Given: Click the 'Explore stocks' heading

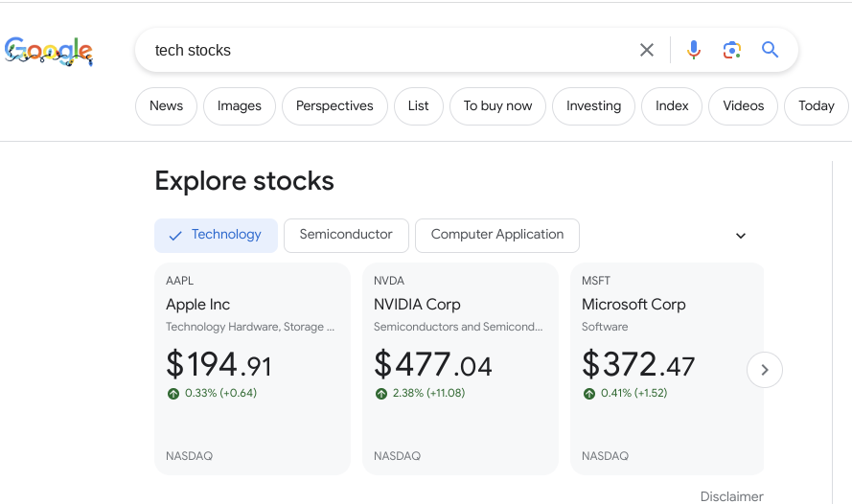Looking at the screenshot, I should pyautogui.click(x=244, y=181).
